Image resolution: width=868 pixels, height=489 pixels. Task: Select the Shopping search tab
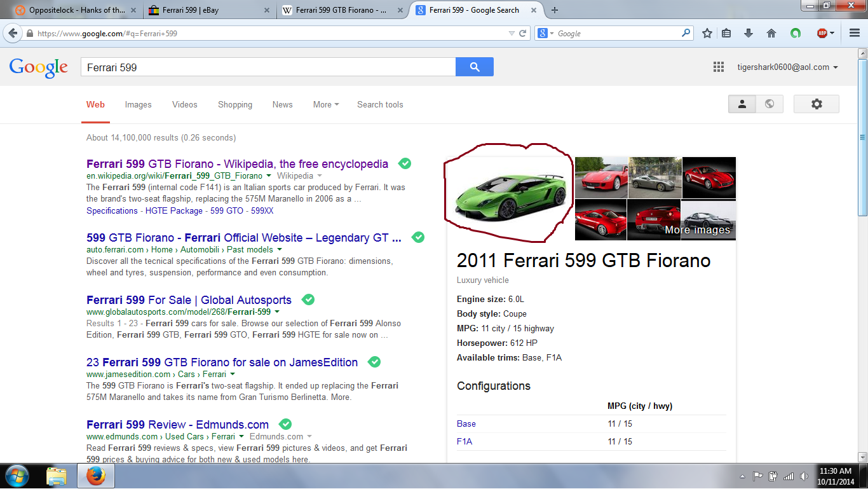[x=235, y=104]
